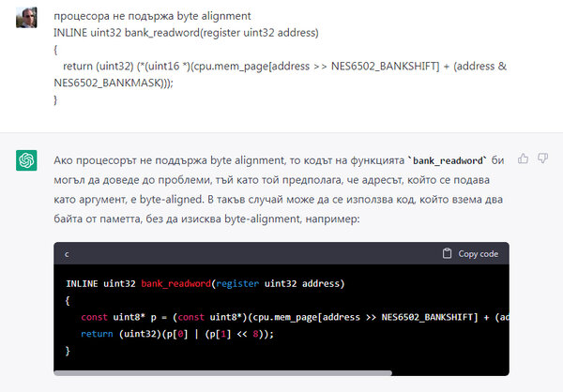
Task: Click the user profile avatar photo
Action: point(26,17)
